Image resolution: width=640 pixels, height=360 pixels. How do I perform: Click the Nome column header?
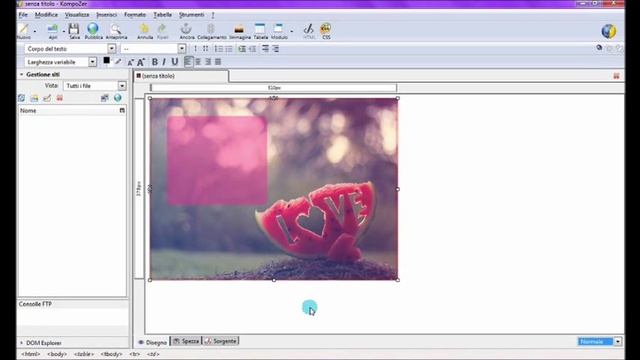click(x=68, y=111)
